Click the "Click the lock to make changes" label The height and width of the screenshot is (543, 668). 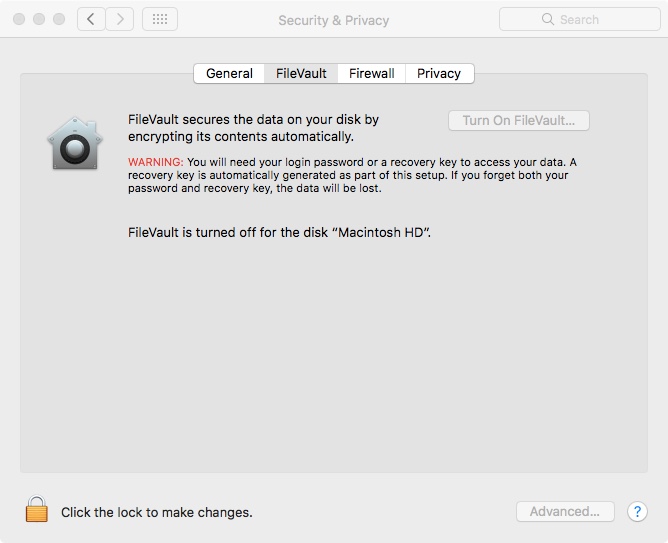(156, 512)
